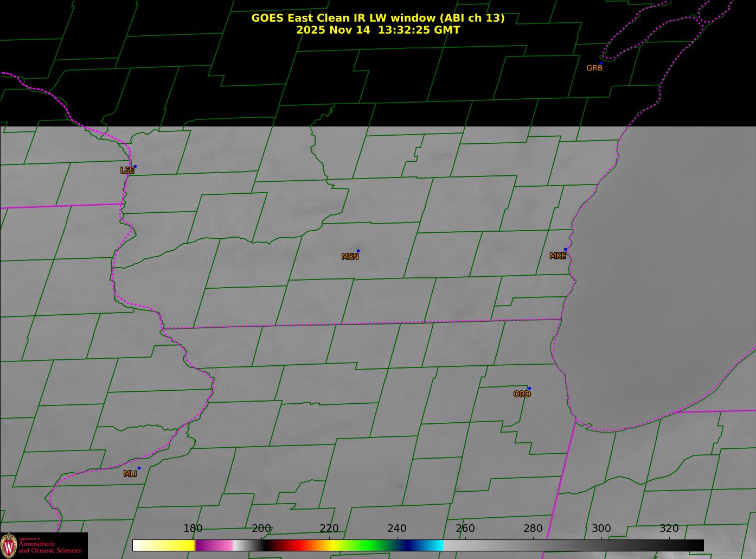Image resolution: width=756 pixels, height=559 pixels.
Task: Pick the cyan section of the colorbar
Action: (434, 545)
